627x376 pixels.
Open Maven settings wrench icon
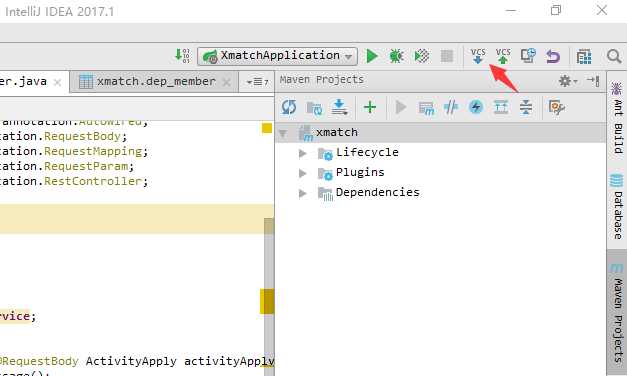pos(557,107)
